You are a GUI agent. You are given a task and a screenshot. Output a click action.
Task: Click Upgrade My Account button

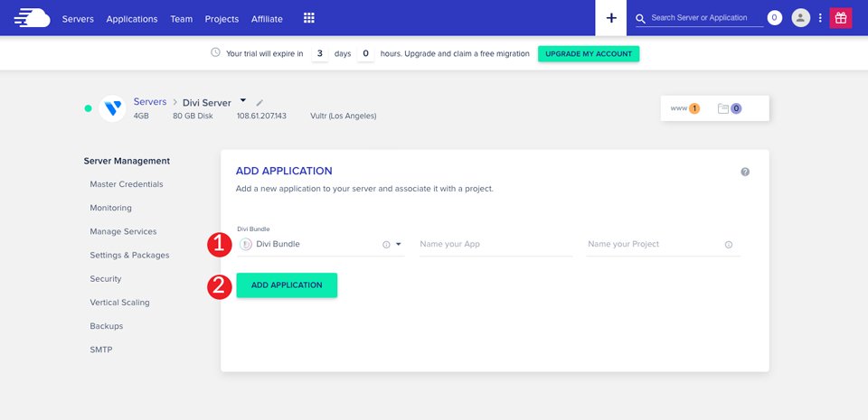click(588, 53)
